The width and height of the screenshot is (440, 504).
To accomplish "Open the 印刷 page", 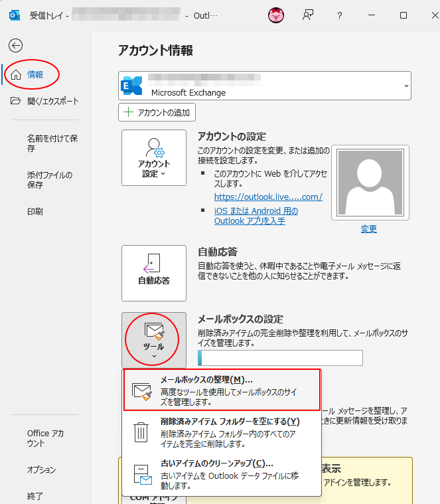I will pyautogui.click(x=35, y=211).
